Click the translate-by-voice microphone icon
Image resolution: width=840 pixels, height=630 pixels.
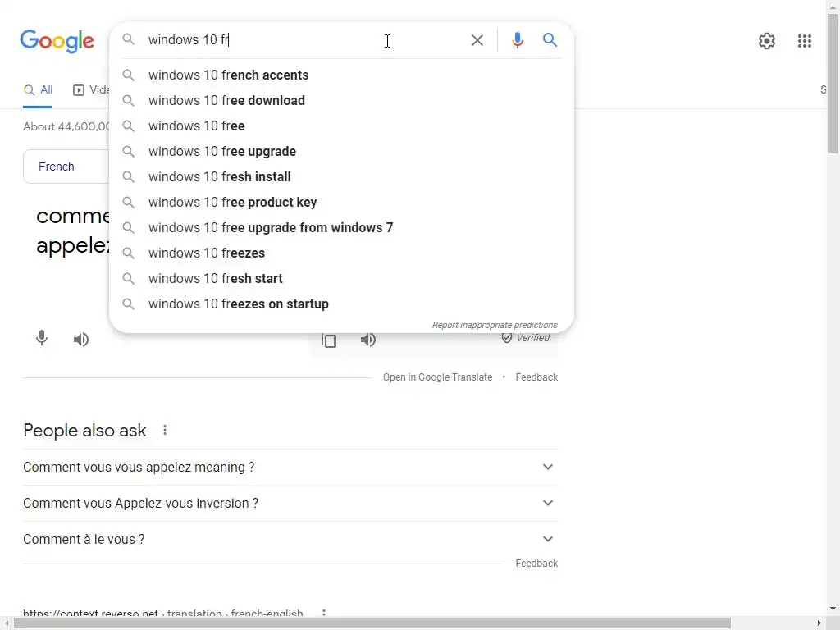[x=42, y=338]
